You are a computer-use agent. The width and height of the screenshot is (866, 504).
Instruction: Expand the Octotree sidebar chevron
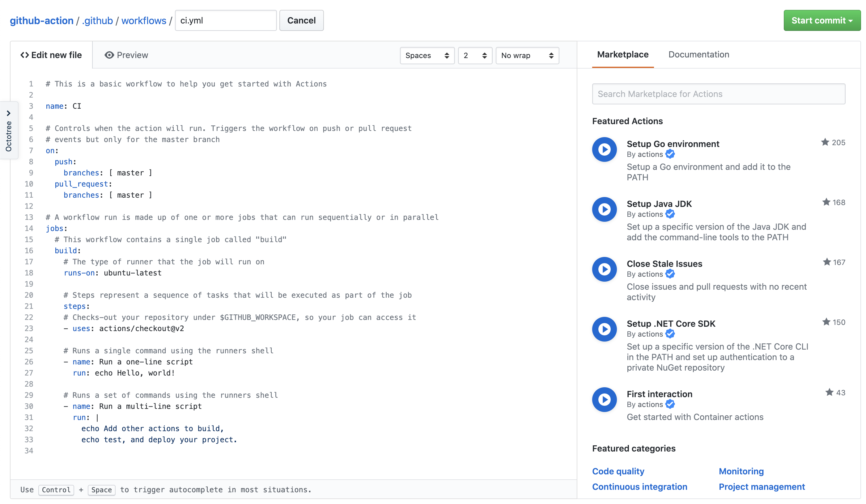[x=9, y=113]
